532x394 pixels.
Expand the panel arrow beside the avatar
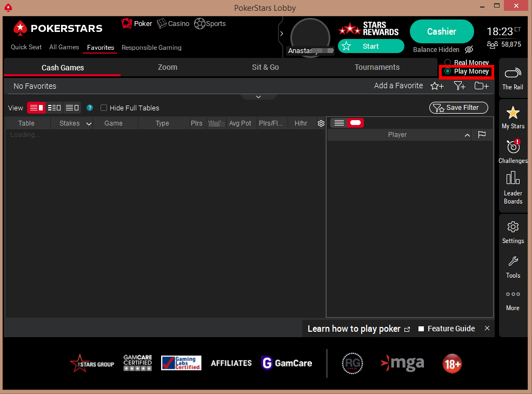pyautogui.click(x=282, y=34)
